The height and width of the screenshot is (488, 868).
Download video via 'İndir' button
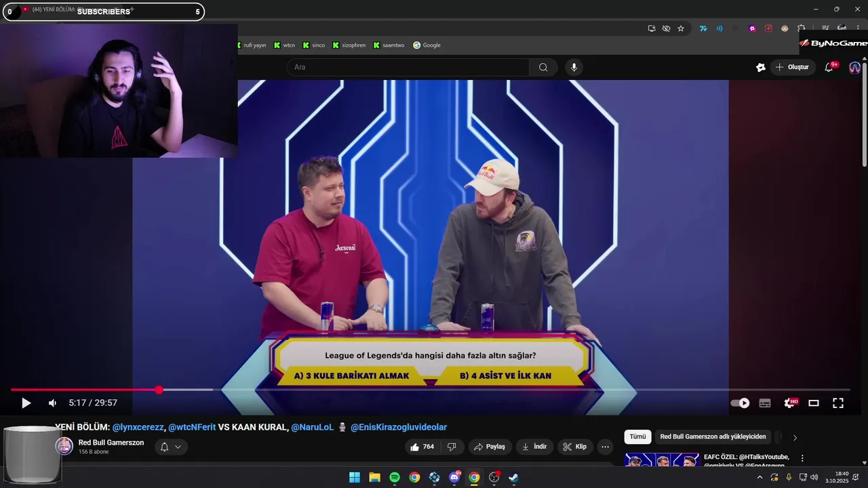point(534,447)
